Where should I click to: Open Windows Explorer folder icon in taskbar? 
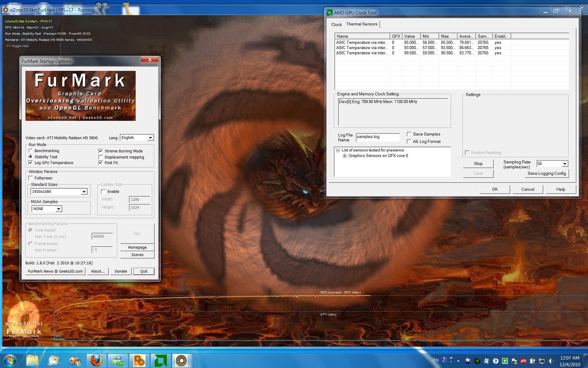coord(32,361)
